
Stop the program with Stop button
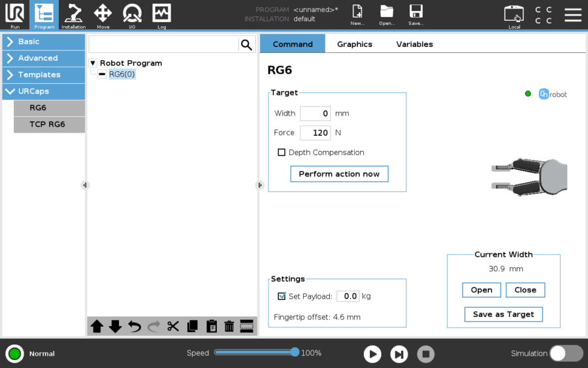pos(425,354)
